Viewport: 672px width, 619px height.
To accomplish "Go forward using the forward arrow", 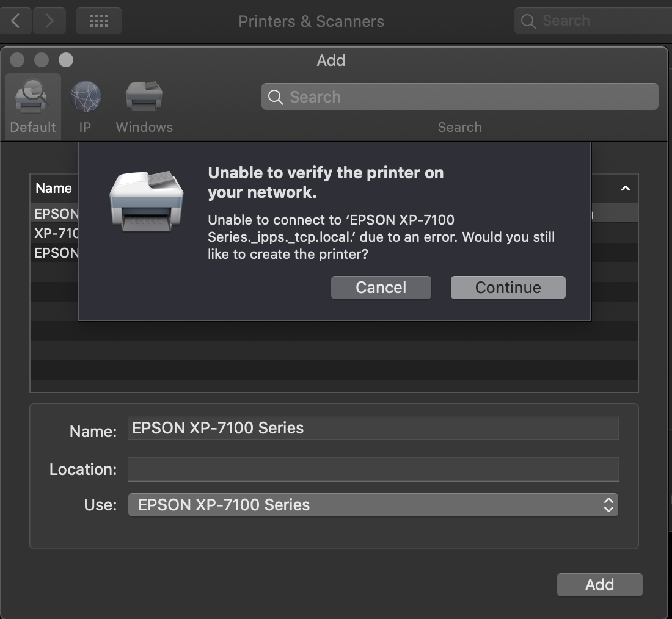I will (49, 21).
